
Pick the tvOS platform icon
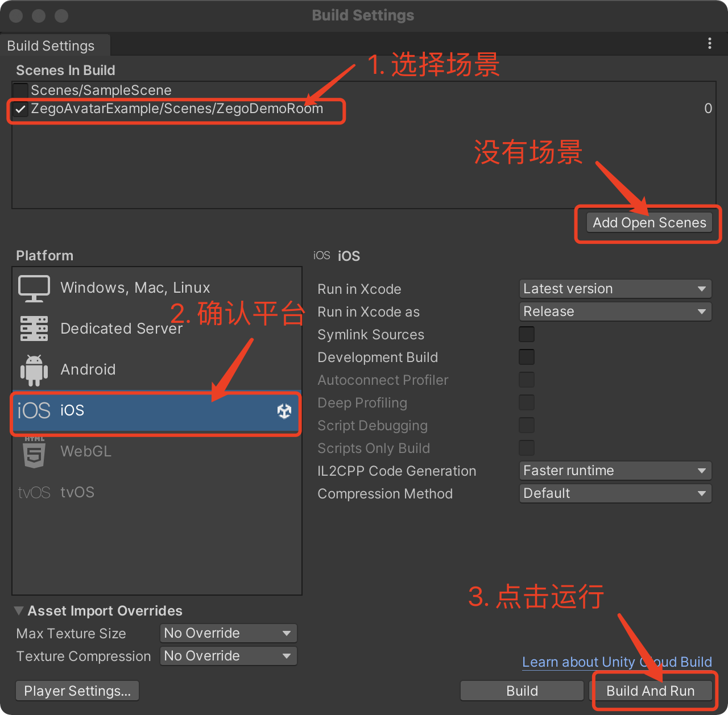34,492
